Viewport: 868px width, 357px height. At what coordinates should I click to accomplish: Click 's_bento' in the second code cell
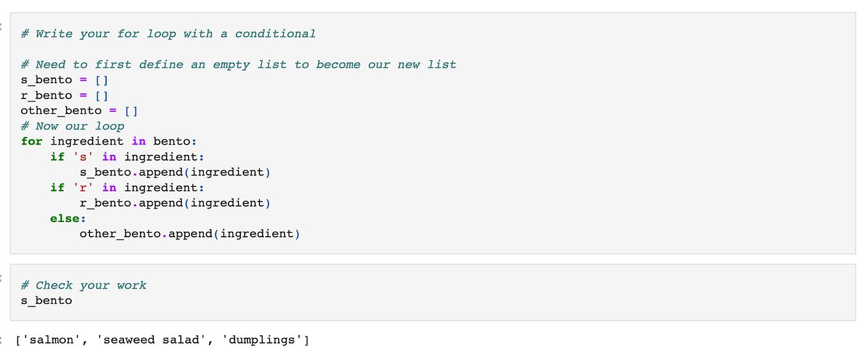point(46,301)
